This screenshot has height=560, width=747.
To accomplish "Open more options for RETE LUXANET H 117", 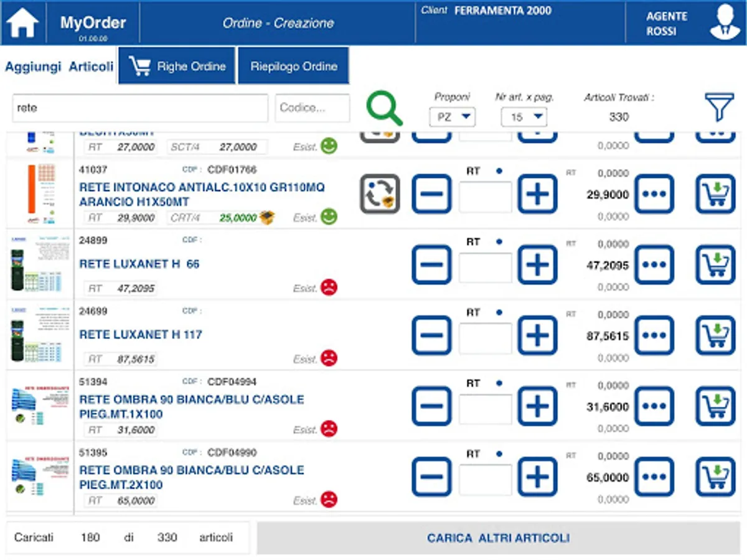I will (654, 336).
